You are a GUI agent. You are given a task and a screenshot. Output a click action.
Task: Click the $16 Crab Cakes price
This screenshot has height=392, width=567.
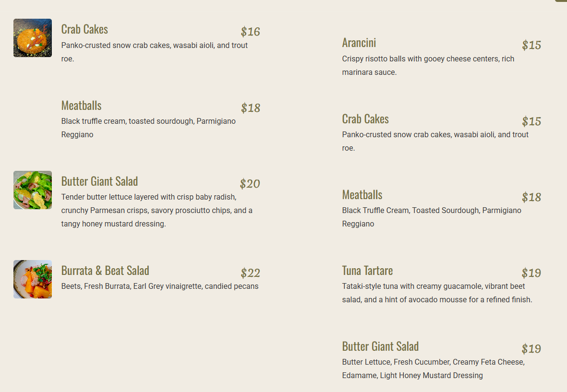(x=250, y=32)
